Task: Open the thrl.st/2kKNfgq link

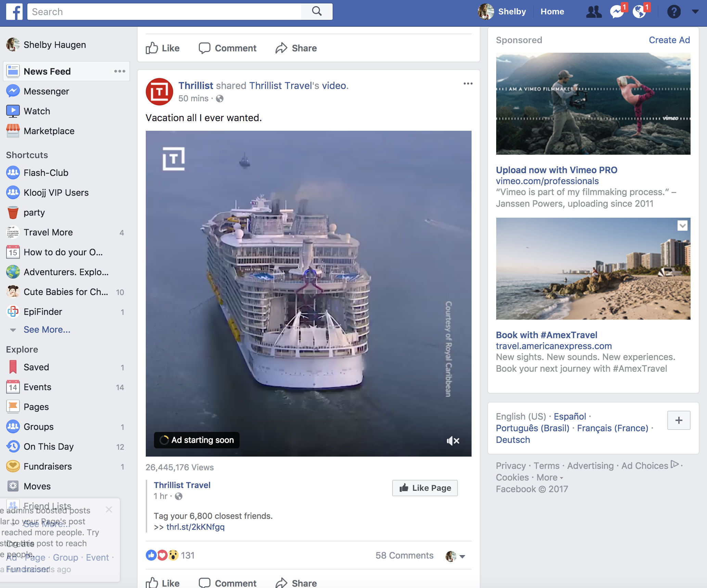Action: (x=195, y=527)
